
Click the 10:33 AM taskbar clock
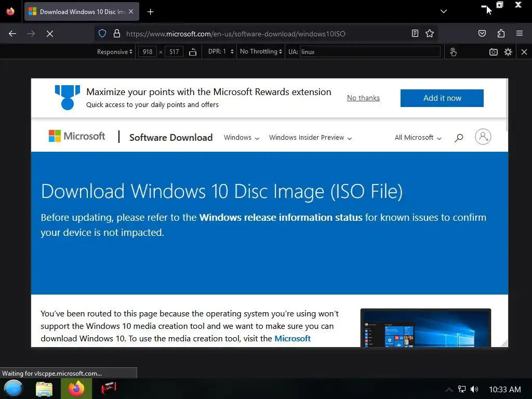point(504,390)
